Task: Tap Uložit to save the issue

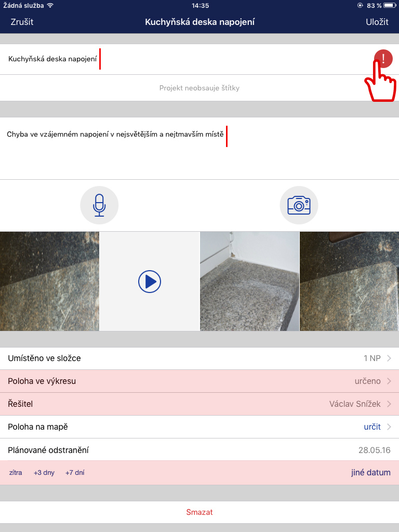Action: tap(377, 22)
